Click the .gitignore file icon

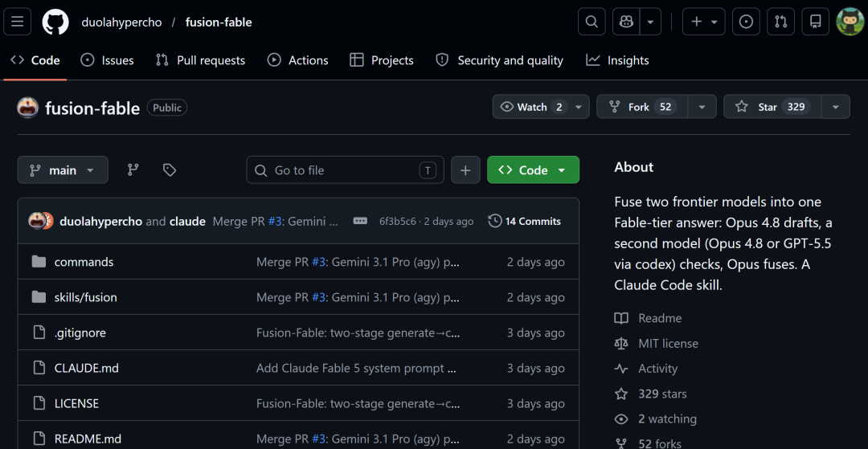(x=39, y=333)
